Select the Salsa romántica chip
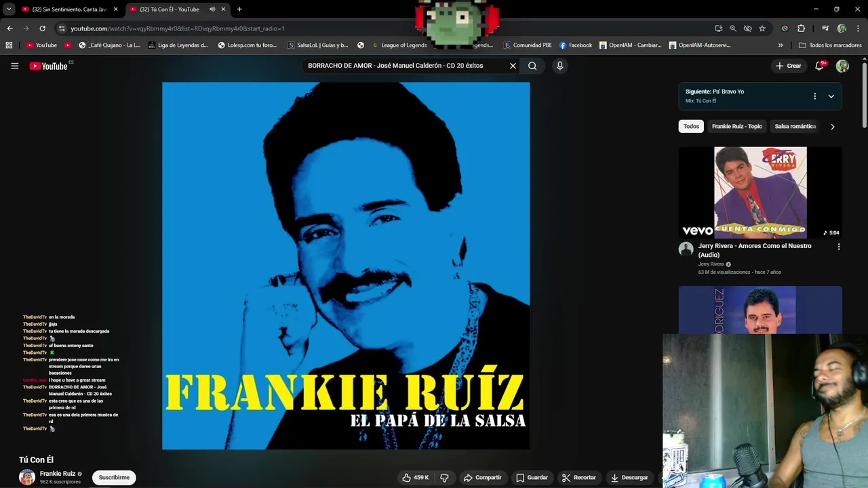The width and height of the screenshot is (868, 488). 795,126
